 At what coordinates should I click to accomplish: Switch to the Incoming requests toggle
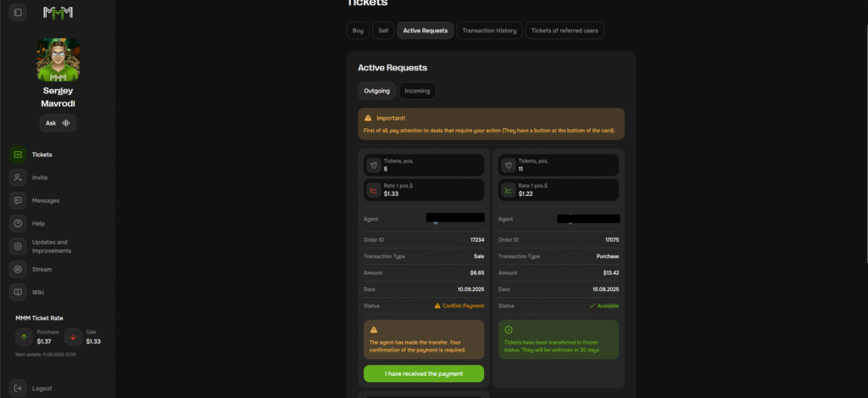(417, 91)
